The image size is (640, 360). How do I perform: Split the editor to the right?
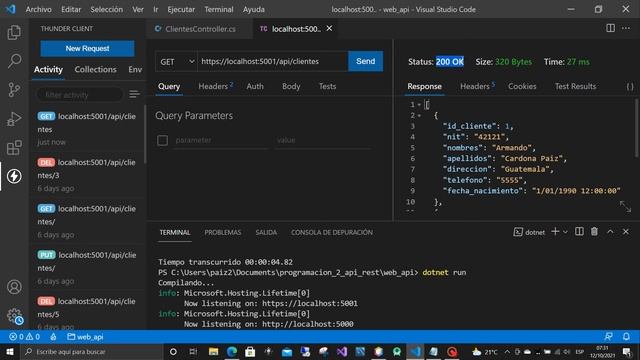[610, 28]
